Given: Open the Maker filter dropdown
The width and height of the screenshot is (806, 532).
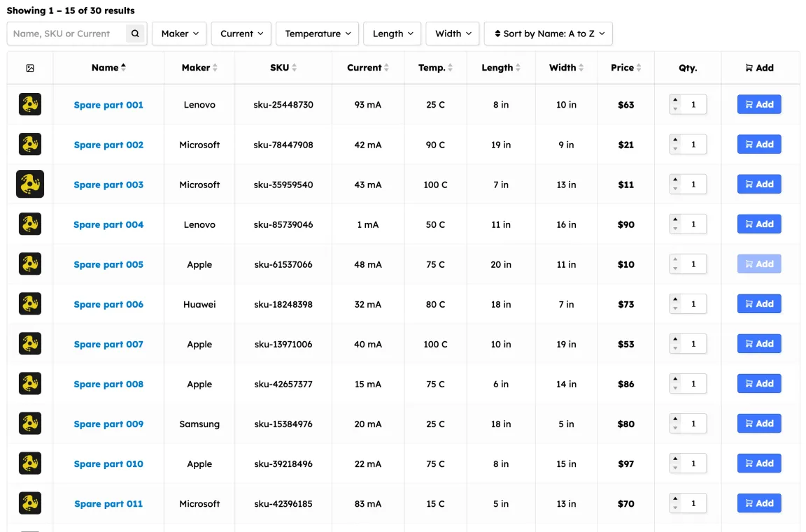Looking at the screenshot, I should tap(179, 34).
